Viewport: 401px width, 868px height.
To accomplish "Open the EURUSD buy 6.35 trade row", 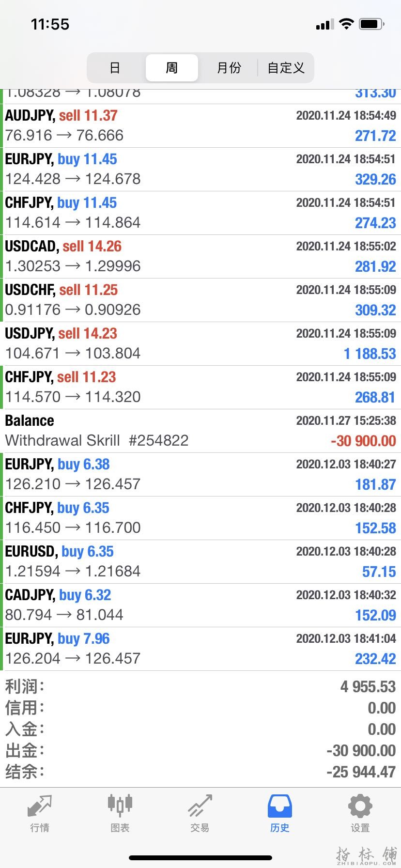I will coord(200,561).
